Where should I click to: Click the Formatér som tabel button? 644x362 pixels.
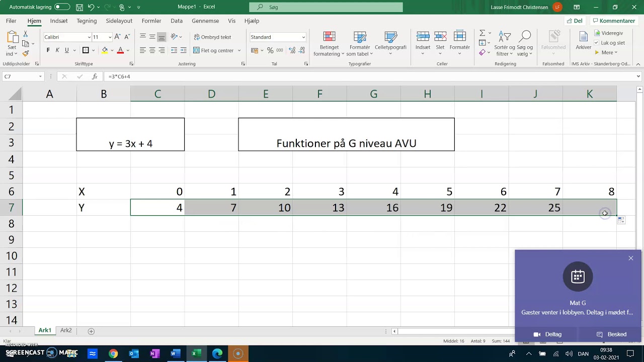[360, 44]
